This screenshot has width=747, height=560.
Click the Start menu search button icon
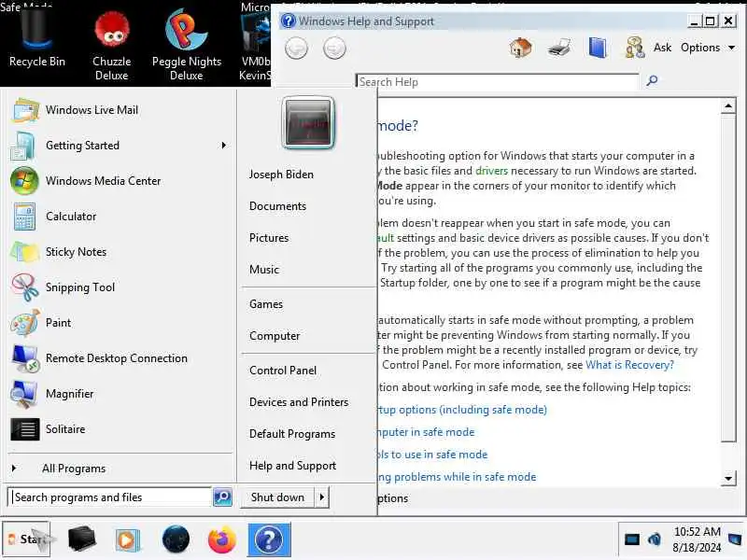click(222, 497)
